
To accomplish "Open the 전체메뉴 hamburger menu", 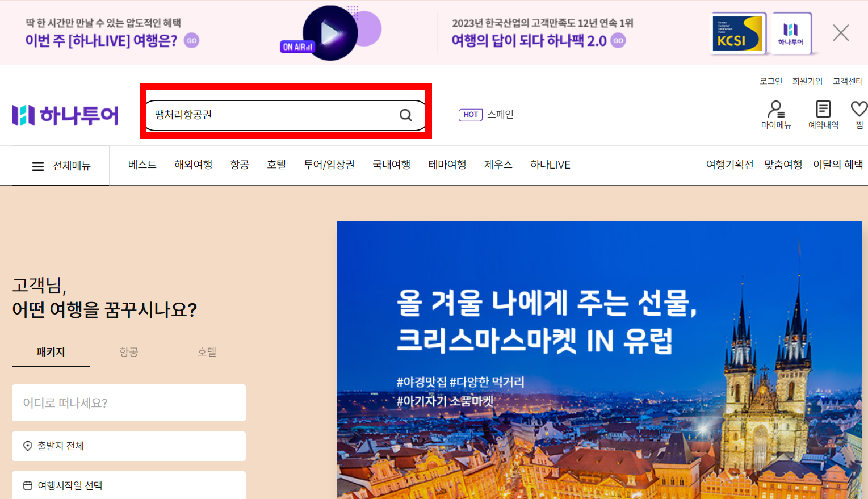I will pos(37,165).
